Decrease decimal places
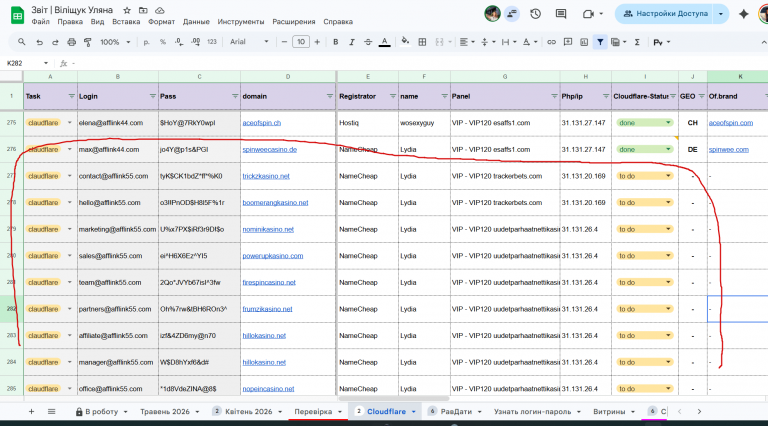 (179, 42)
